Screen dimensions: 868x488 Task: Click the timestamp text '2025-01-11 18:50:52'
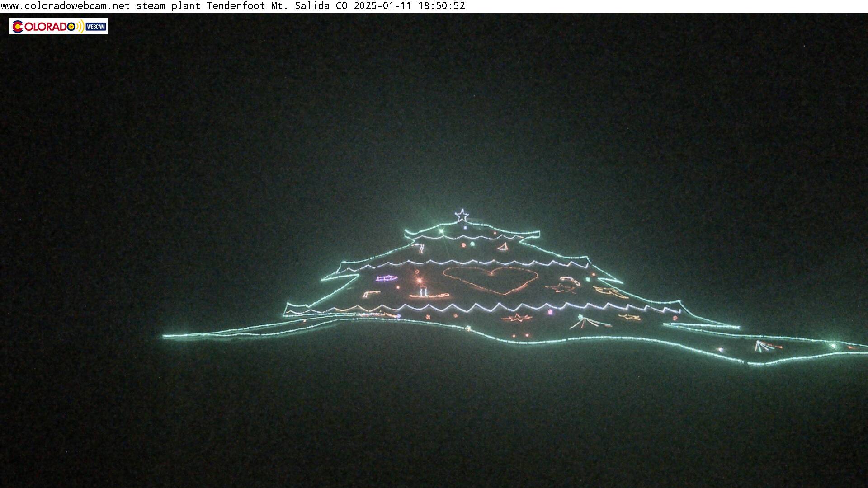coord(409,6)
